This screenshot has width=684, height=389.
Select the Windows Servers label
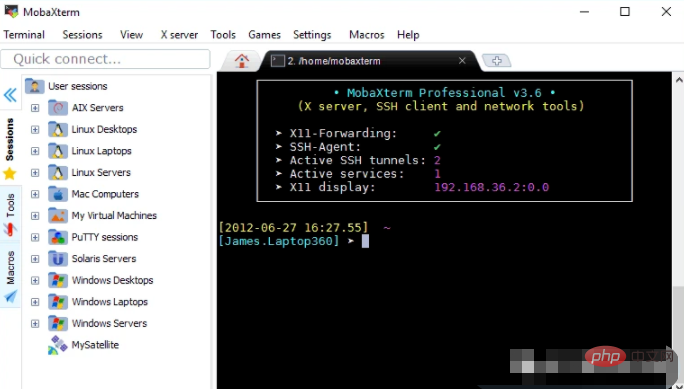(x=109, y=324)
